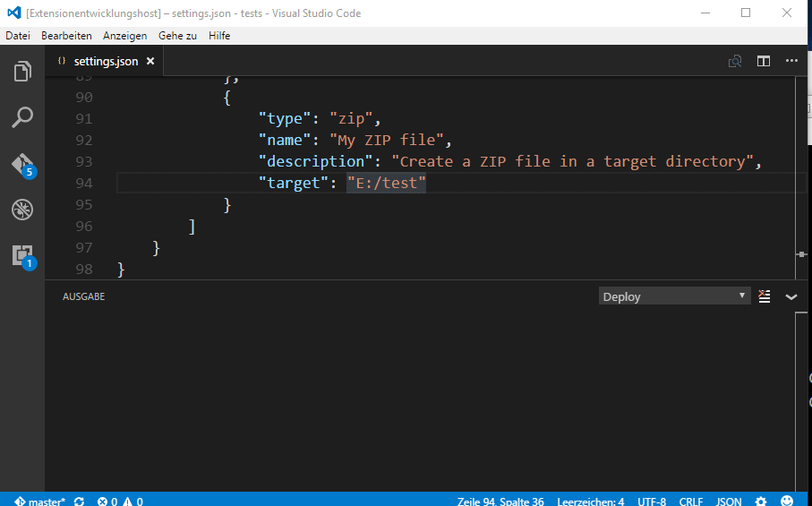
Task: Click line number 96 in gutter
Action: (84, 226)
